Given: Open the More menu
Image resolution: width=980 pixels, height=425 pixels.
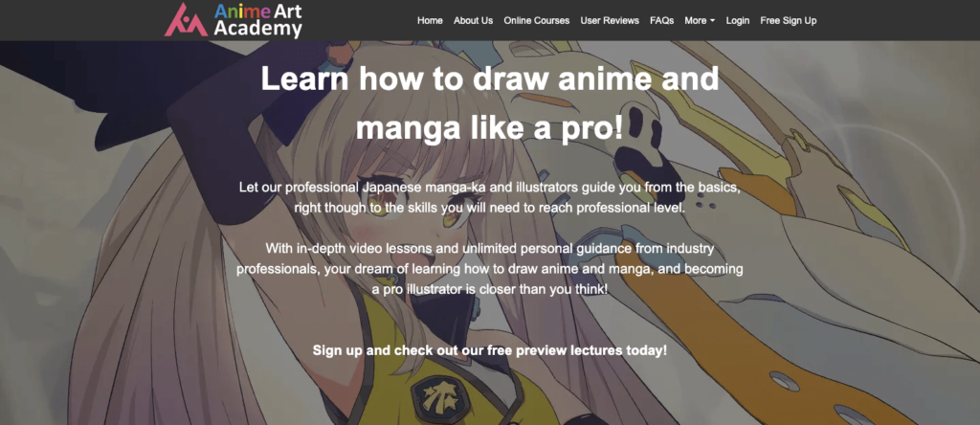Looking at the screenshot, I should [700, 21].
